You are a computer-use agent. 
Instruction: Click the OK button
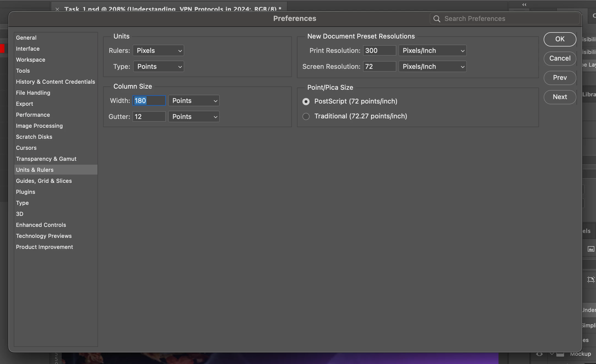pos(560,39)
